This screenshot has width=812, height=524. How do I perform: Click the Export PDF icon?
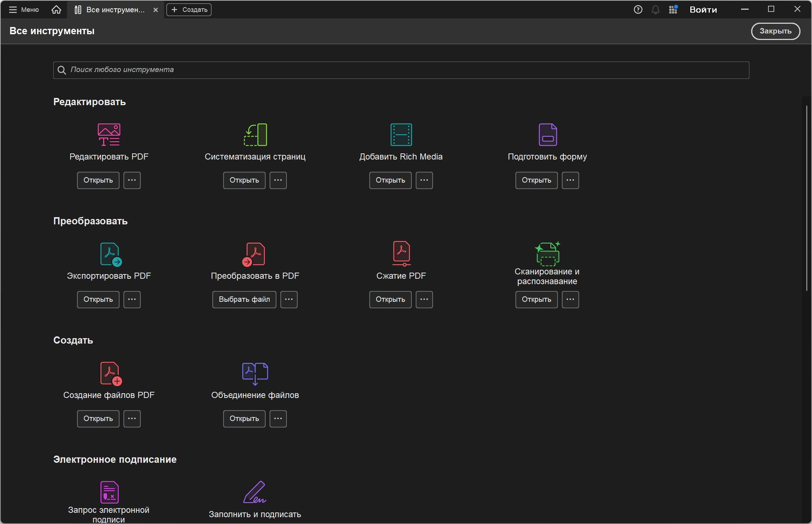[x=111, y=254]
